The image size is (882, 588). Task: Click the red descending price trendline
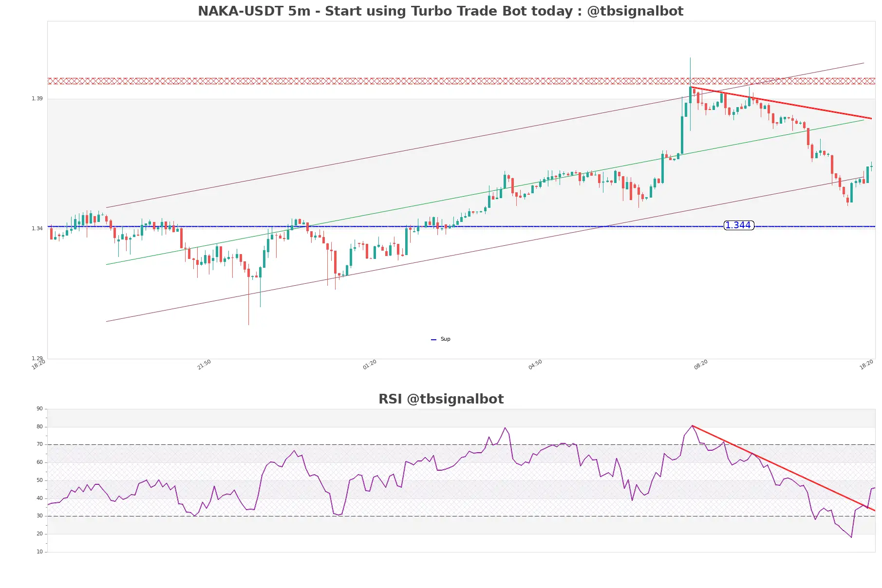781,103
